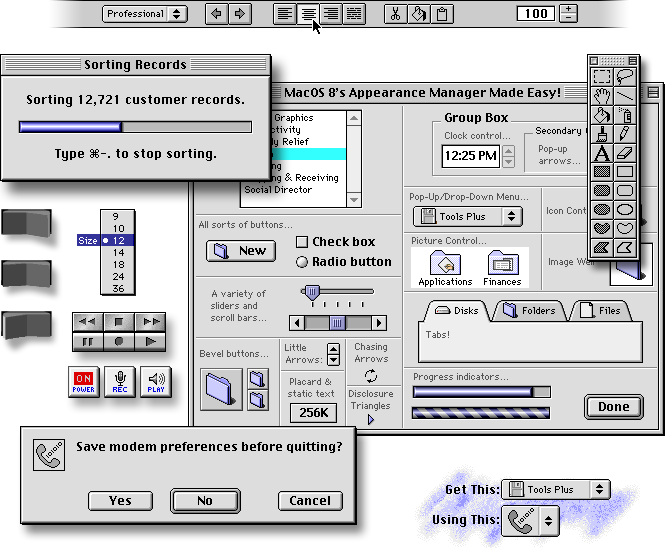
Task: Select the filled freeform heart shape tool
Action: tap(602, 228)
